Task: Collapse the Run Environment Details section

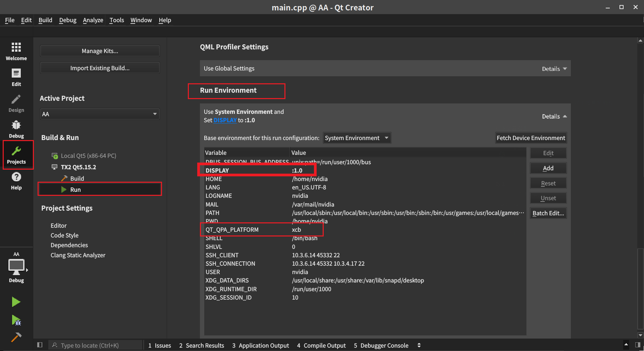Action: click(x=553, y=116)
